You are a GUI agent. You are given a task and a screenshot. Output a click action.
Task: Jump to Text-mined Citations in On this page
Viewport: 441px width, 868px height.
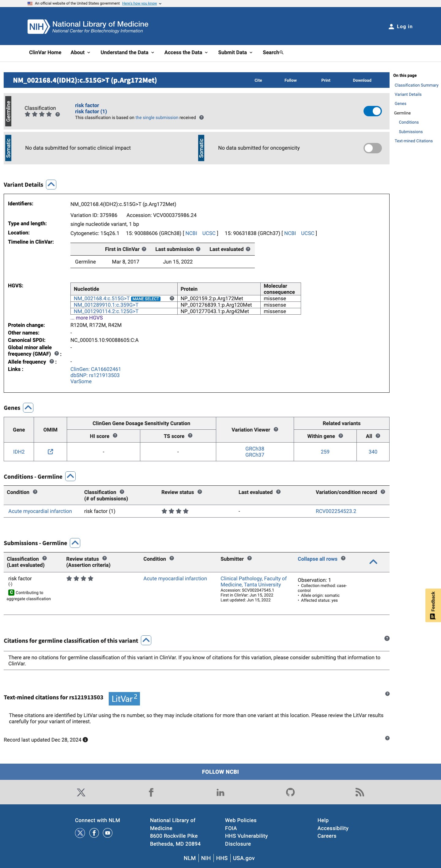click(x=413, y=141)
